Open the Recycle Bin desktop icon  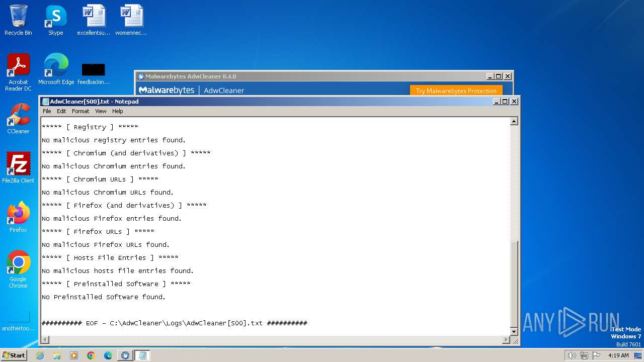click(x=18, y=20)
